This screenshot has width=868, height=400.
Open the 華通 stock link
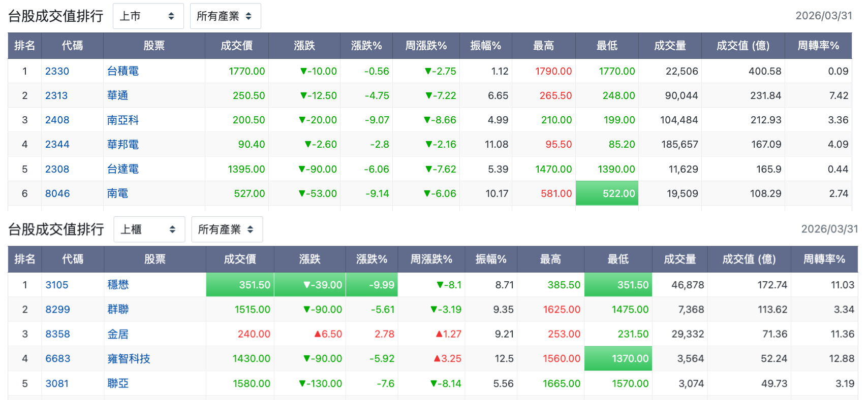[x=117, y=95]
